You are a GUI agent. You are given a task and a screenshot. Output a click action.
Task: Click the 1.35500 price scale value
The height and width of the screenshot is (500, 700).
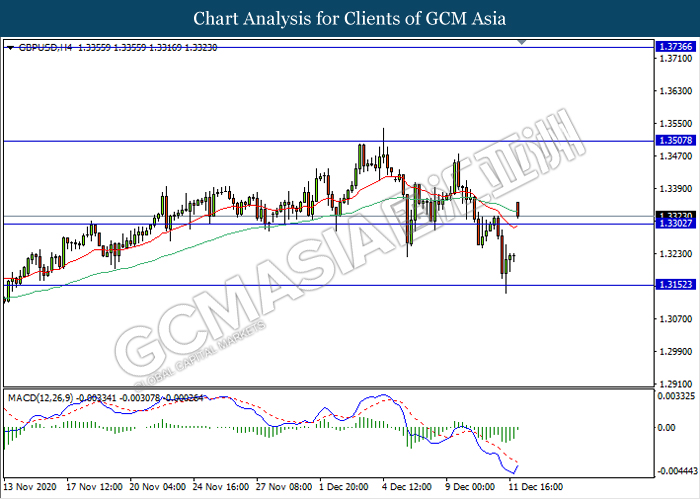(675, 124)
